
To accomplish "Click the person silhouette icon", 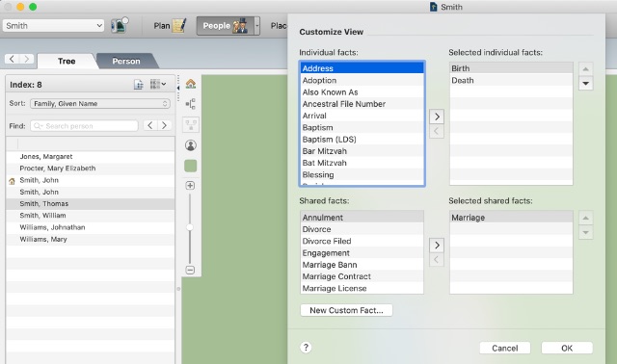I will click(191, 145).
